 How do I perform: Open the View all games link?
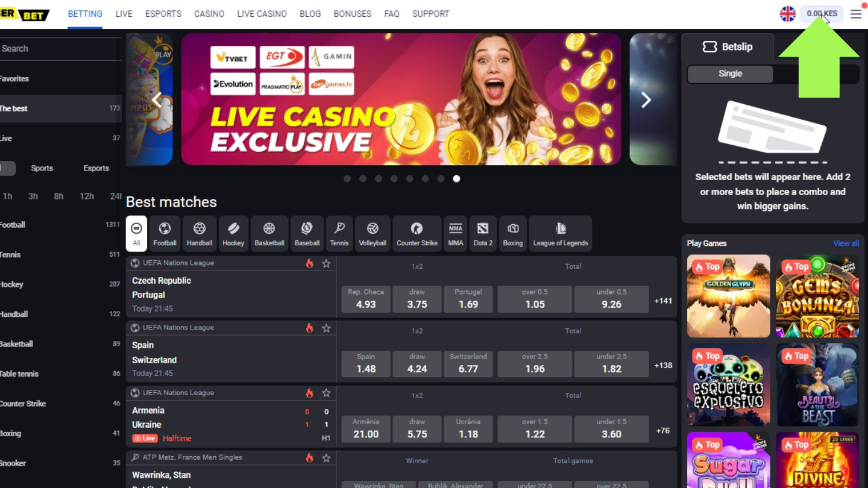[x=846, y=243]
